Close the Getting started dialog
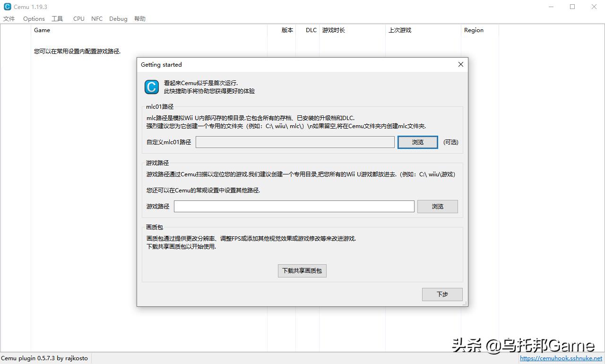Viewport: 605px width, 364px height. [x=460, y=64]
